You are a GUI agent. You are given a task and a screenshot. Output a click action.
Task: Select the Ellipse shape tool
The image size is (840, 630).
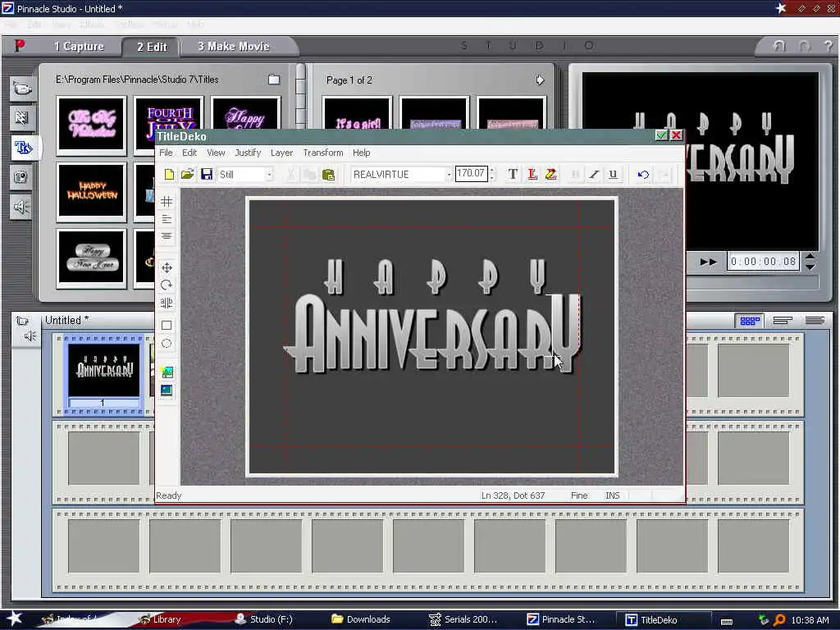[167, 344]
